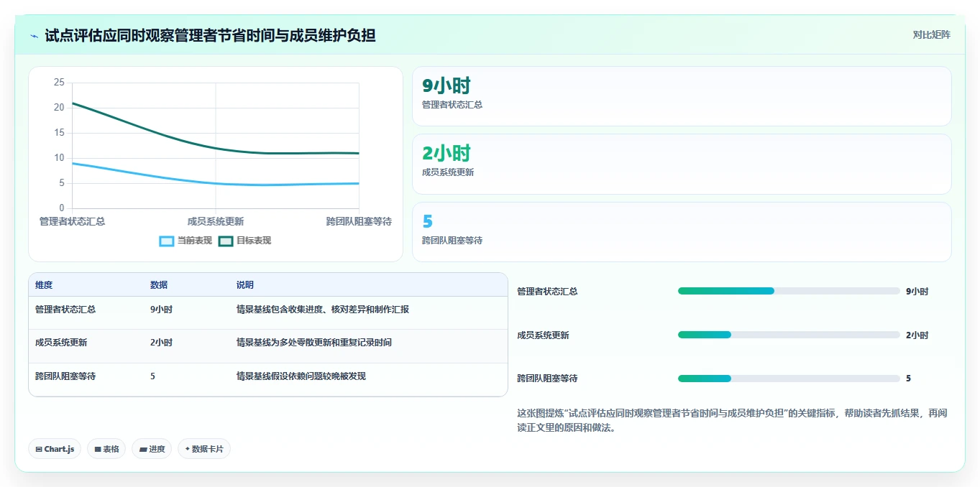Click the 维度 column header
The height and width of the screenshot is (487, 980).
tap(44, 285)
